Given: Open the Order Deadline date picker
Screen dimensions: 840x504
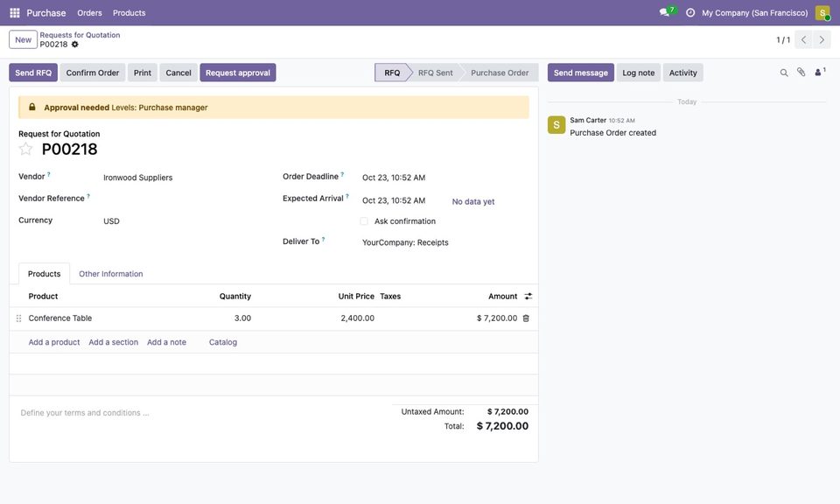Looking at the screenshot, I should pyautogui.click(x=444, y=178).
